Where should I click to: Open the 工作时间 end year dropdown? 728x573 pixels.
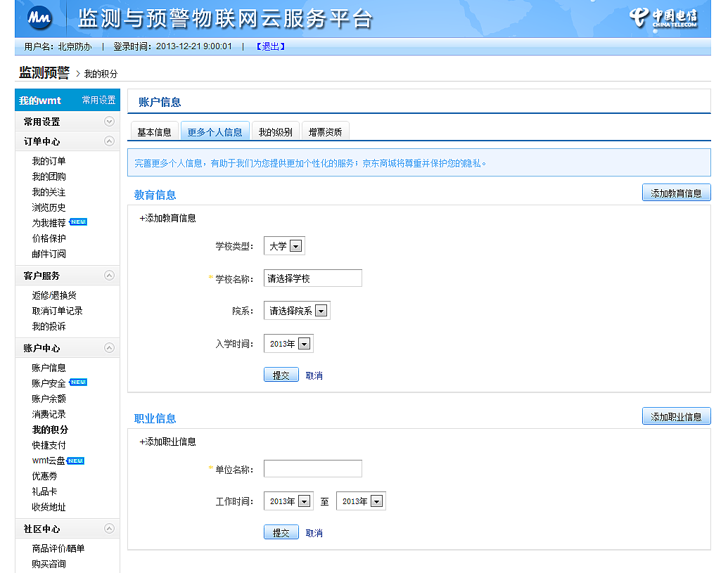pos(362,501)
